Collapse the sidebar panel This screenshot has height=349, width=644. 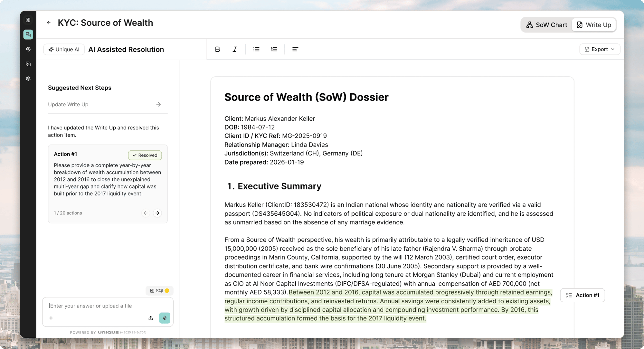coord(28,20)
